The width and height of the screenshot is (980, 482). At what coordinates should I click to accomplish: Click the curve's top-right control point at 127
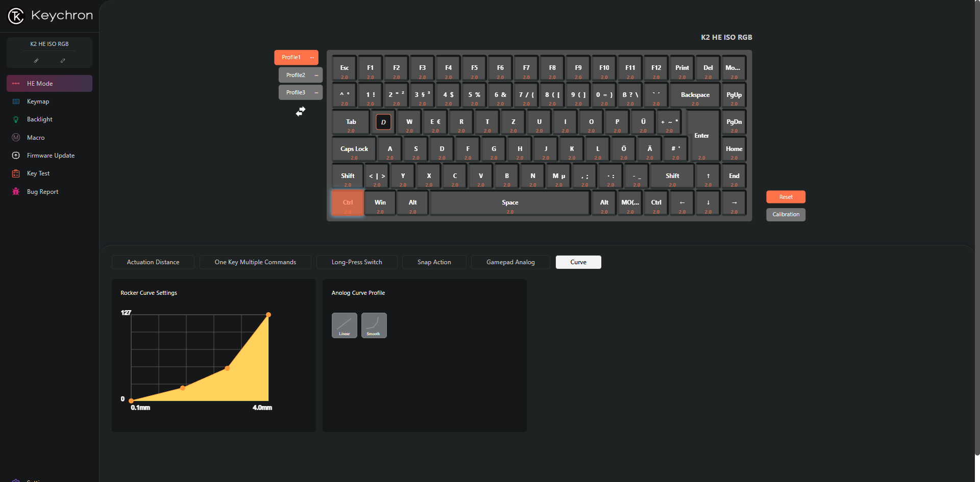pyautogui.click(x=268, y=315)
